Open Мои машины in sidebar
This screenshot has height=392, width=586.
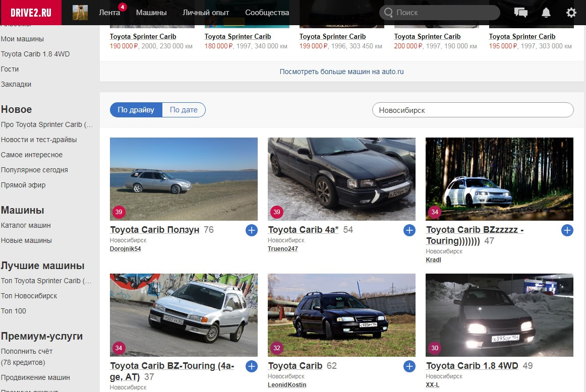coord(22,39)
